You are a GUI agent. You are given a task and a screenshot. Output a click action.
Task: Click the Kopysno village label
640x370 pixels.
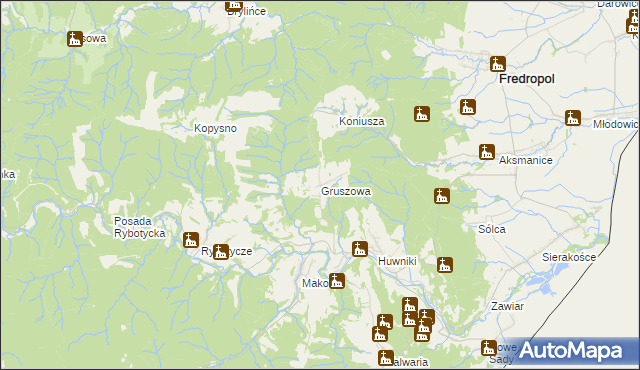click(x=215, y=129)
